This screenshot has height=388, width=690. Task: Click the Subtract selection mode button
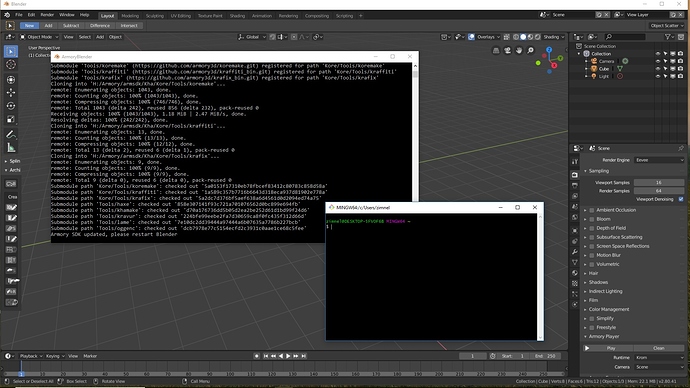click(71, 26)
